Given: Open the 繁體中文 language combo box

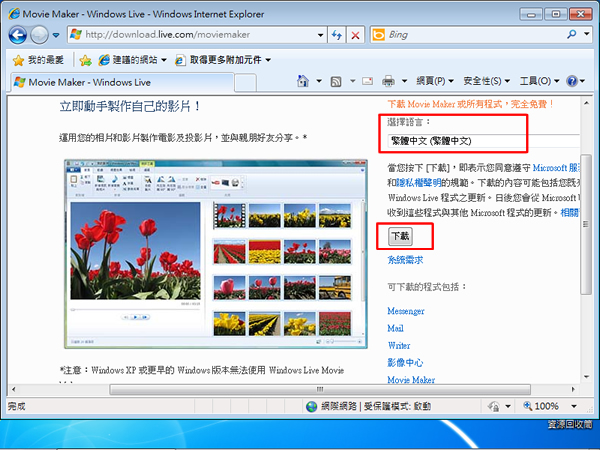Looking at the screenshot, I should [484, 141].
